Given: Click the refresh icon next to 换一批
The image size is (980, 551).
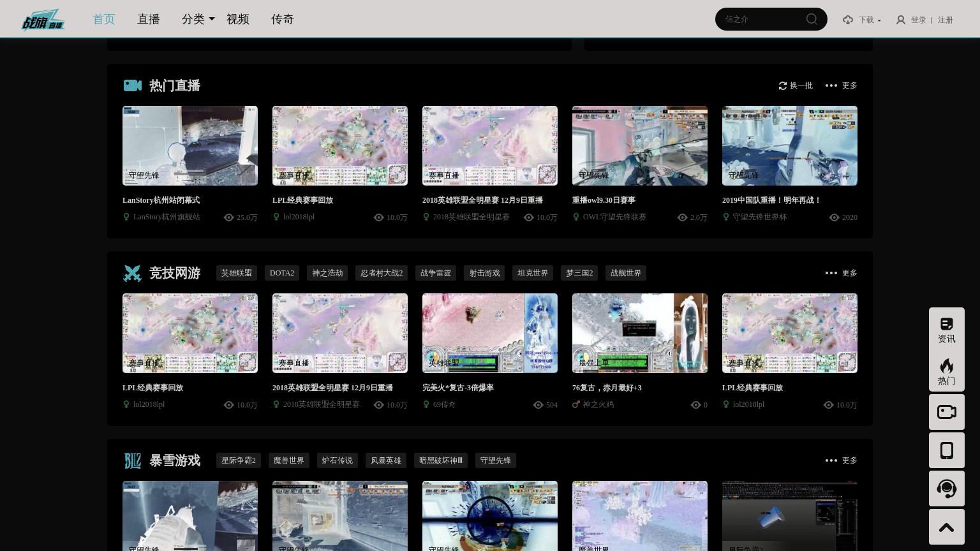Looking at the screenshot, I should click(783, 85).
